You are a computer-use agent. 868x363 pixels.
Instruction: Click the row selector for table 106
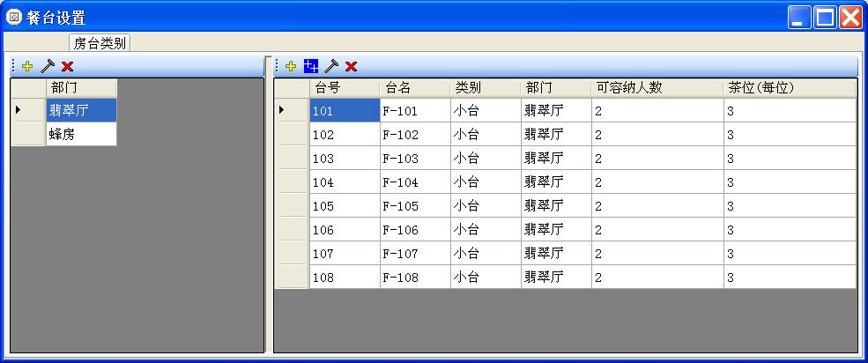point(292,229)
